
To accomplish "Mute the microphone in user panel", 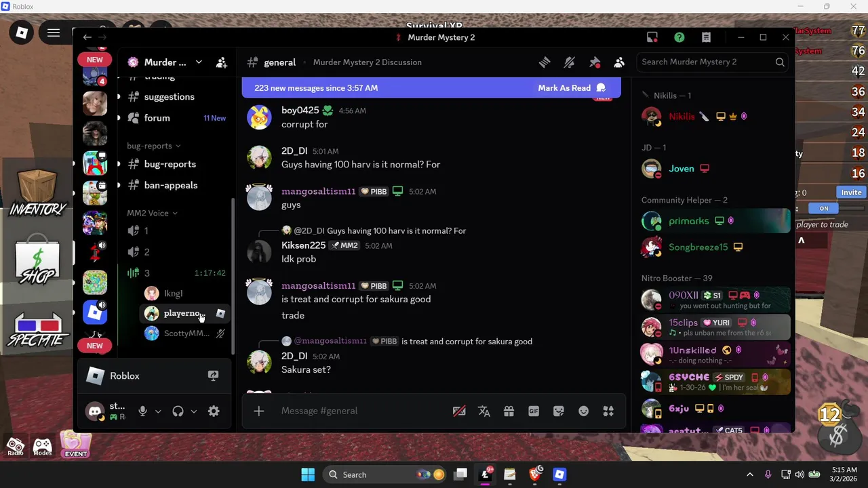I will pos(142,411).
